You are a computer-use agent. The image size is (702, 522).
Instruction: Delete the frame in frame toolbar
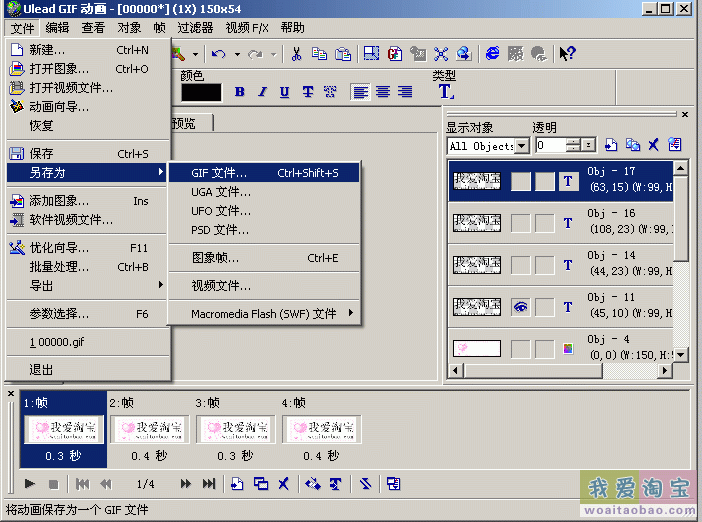[x=283, y=484]
